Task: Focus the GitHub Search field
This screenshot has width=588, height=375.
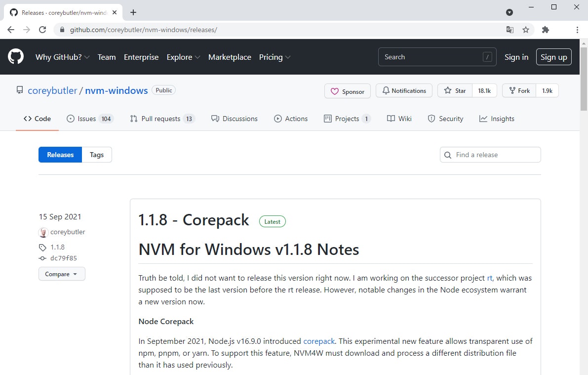Action: [x=437, y=57]
